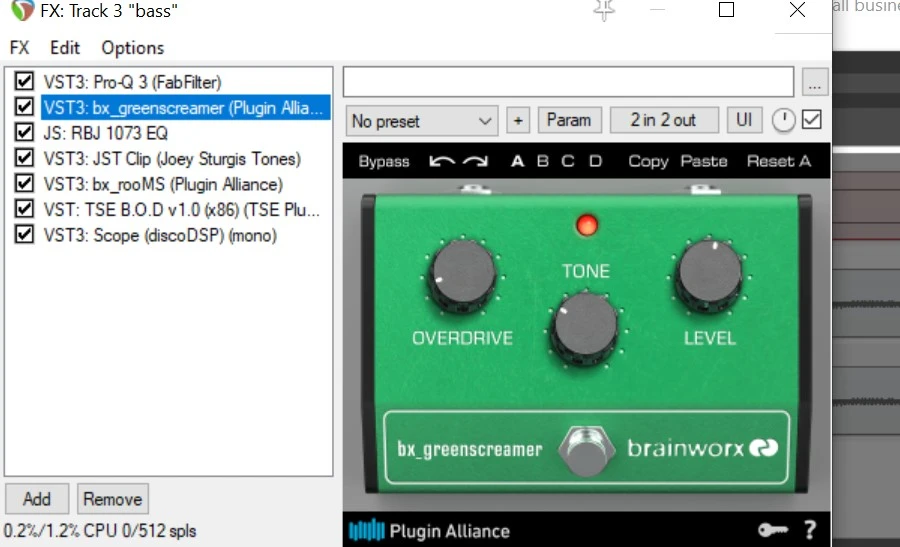
Task: Click the plus button to save preset
Action: pos(518,121)
